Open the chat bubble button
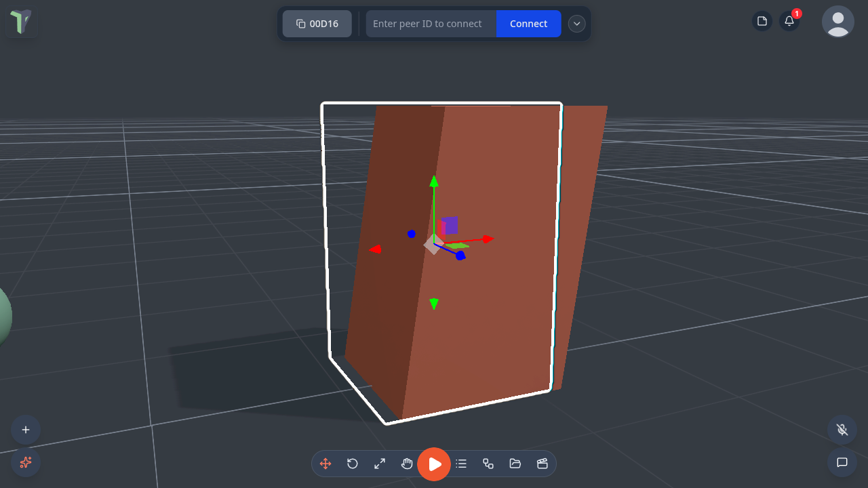Viewport: 868px width, 488px height. tap(842, 462)
